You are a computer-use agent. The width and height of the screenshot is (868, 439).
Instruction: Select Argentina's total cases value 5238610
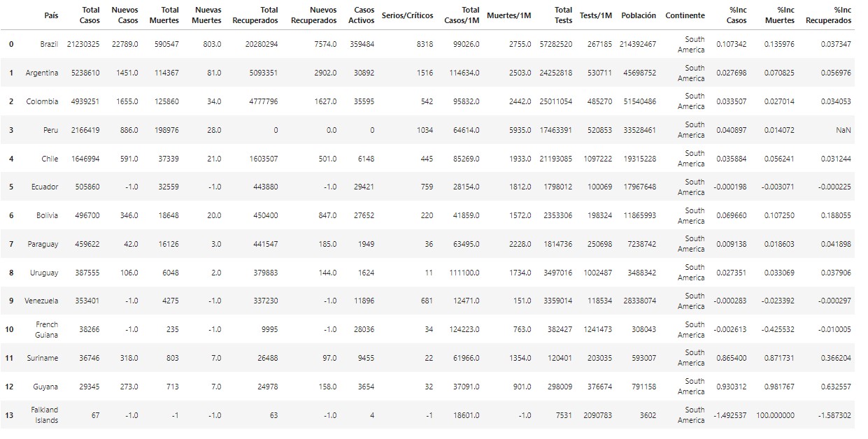point(85,73)
